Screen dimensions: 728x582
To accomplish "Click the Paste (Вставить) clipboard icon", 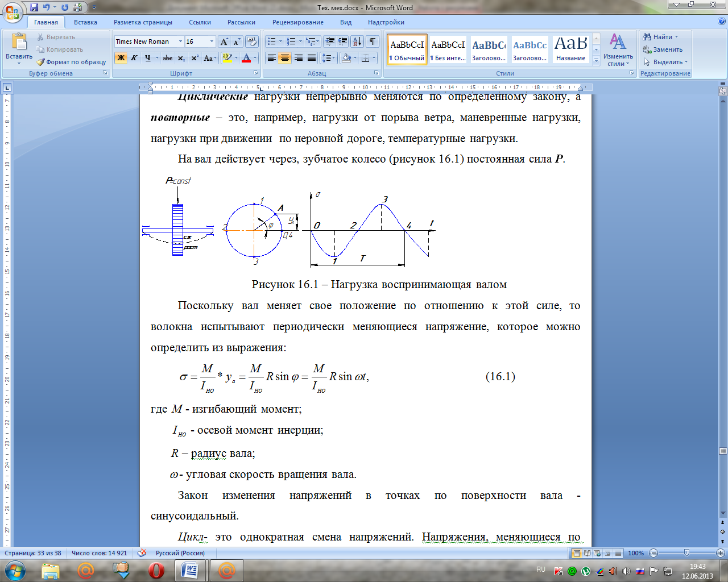I will pyautogui.click(x=19, y=42).
